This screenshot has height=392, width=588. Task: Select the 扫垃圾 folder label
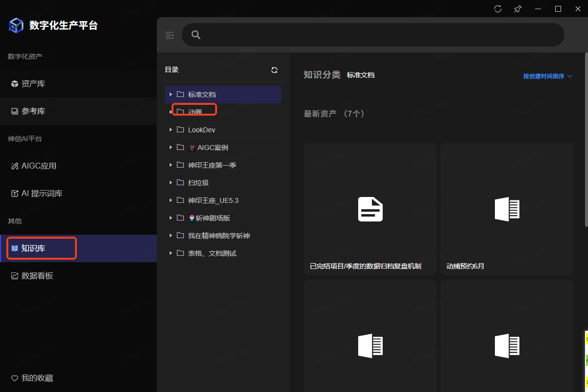coord(198,183)
